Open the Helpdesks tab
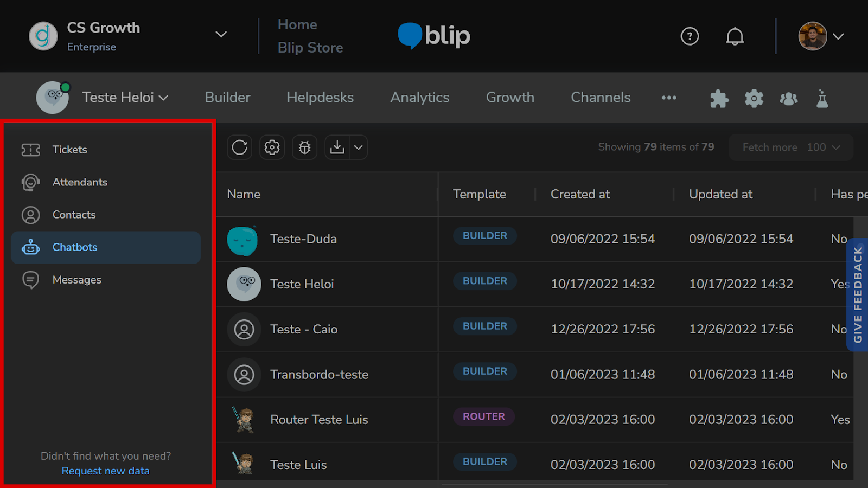This screenshot has height=488, width=868. click(320, 98)
